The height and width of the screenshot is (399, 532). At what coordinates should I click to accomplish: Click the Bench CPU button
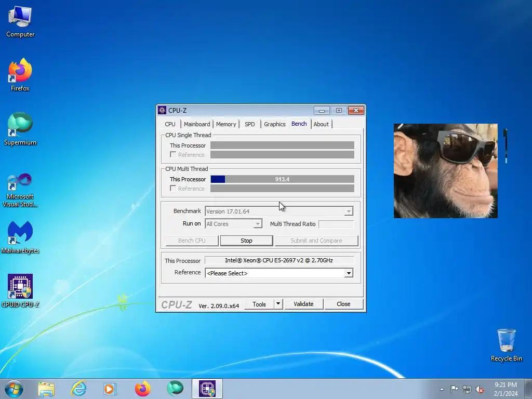click(192, 241)
